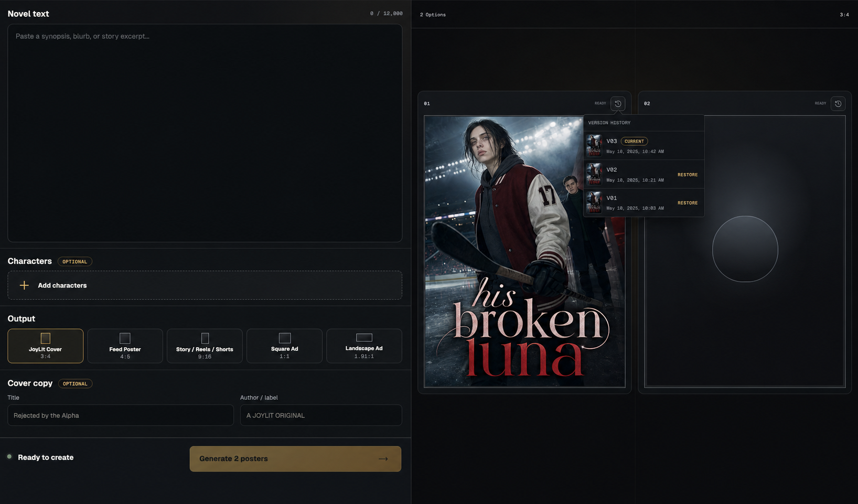The height and width of the screenshot is (504, 858).
Task: Click the Landscape Ad shape icon
Action: point(364,337)
